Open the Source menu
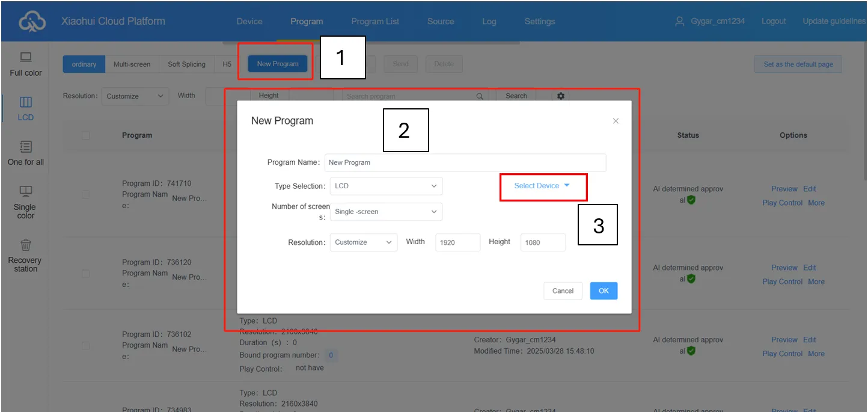Viewport: 868px width, 412px height. 441,21
